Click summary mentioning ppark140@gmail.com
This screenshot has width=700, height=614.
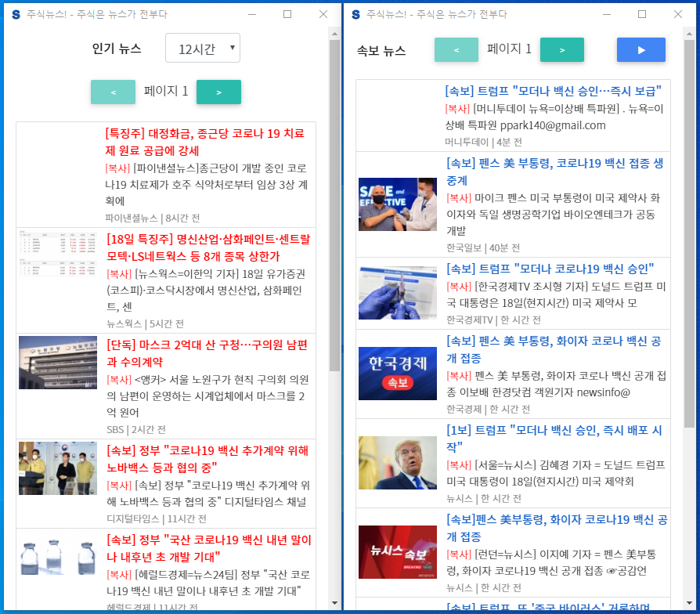(554, 117)
